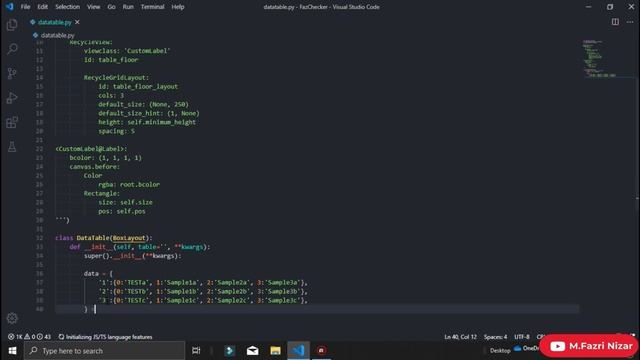Click line number 22 in the gutter
Viewport: 640px width, 360px height.
tap(39, 149)
